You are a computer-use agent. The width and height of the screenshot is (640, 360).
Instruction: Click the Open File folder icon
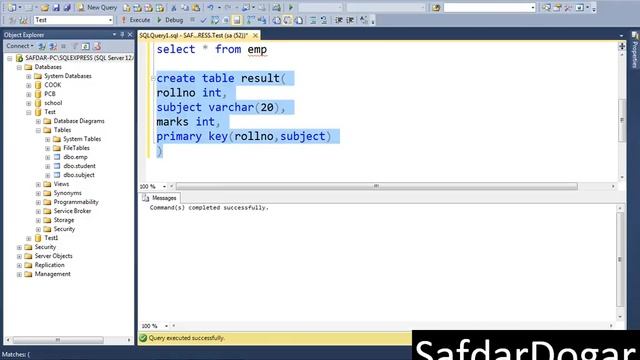point(45,7)
